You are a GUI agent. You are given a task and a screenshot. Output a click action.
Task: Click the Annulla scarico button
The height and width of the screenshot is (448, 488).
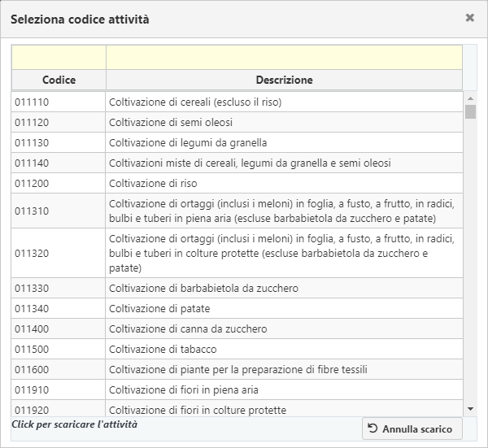412,428
